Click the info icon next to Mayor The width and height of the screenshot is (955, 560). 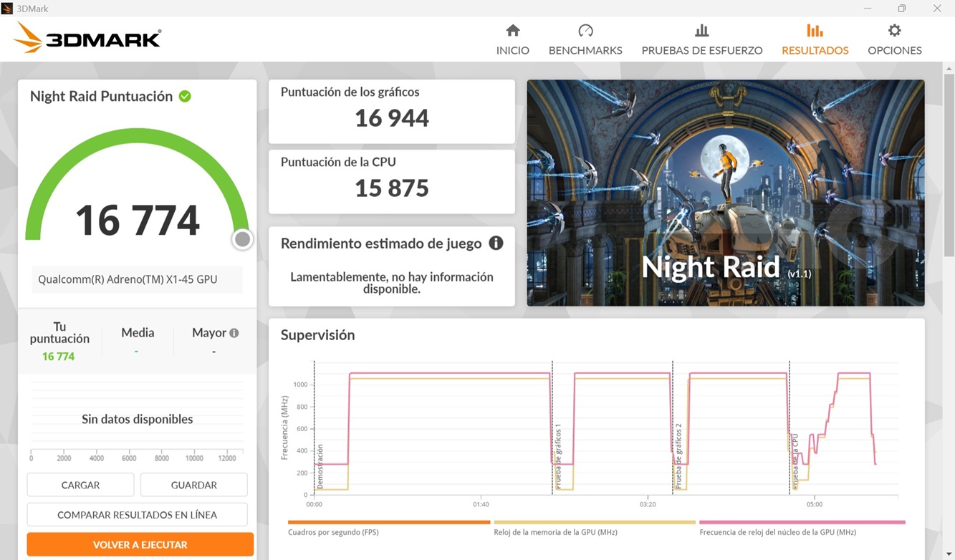(234, 333)
